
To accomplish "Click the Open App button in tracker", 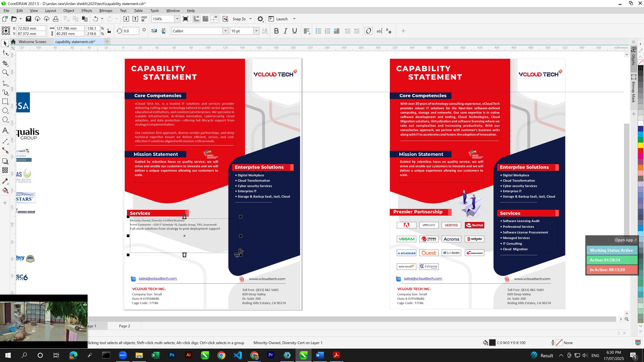I will 626,240.
